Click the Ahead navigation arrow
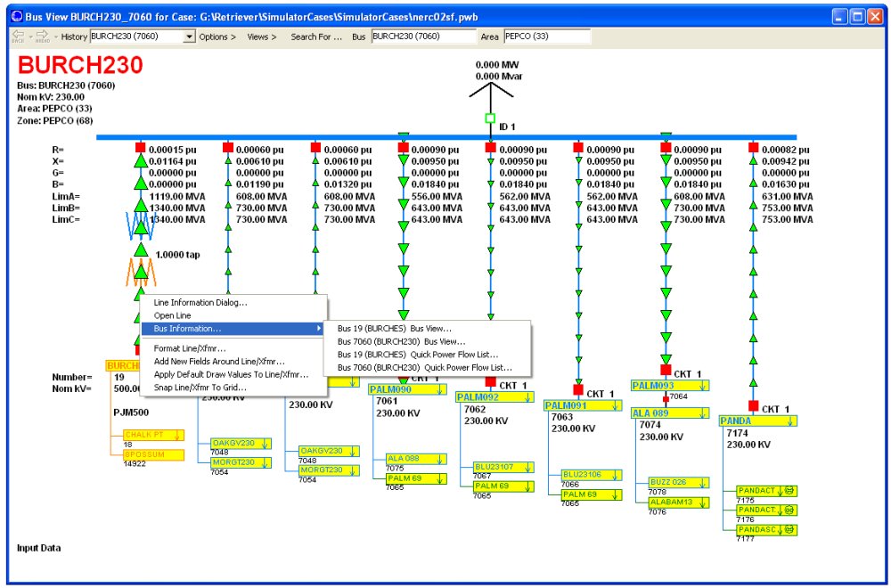Image resolution: width=891 pixels, height=588 pixels. point(42,36)
